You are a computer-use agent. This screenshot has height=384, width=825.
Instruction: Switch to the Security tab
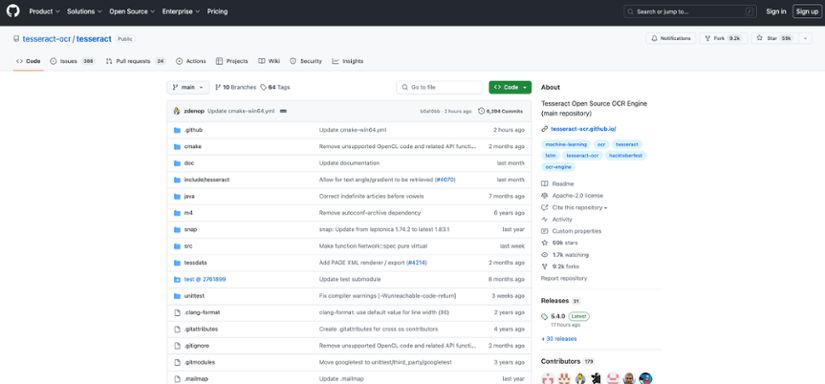coord(306,61)
